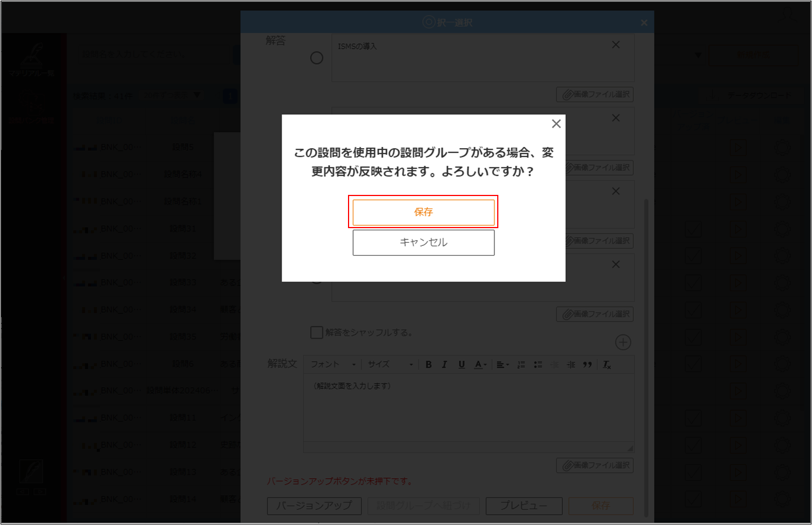Close the 択一選択 editor window
The width and height of the screenshot is (812, 525).
coord(644,23)
